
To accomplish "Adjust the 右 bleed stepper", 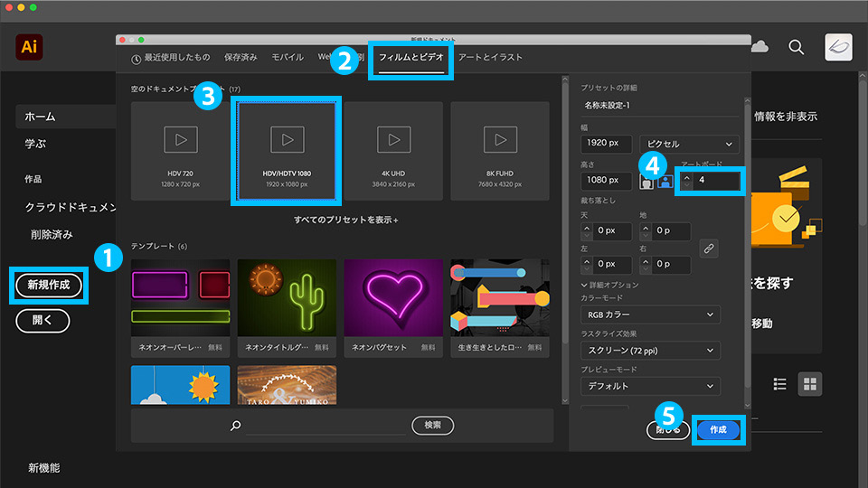I will [646, 265].
